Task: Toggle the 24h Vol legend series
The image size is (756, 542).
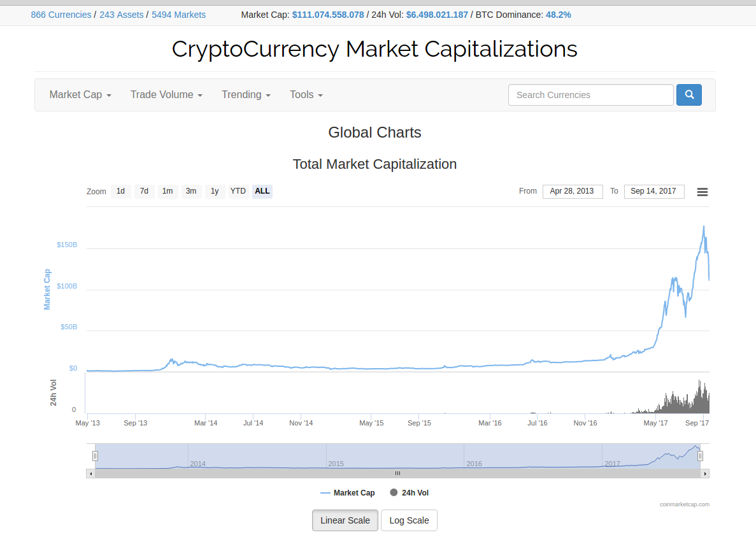Action: (x=410, y=493)
